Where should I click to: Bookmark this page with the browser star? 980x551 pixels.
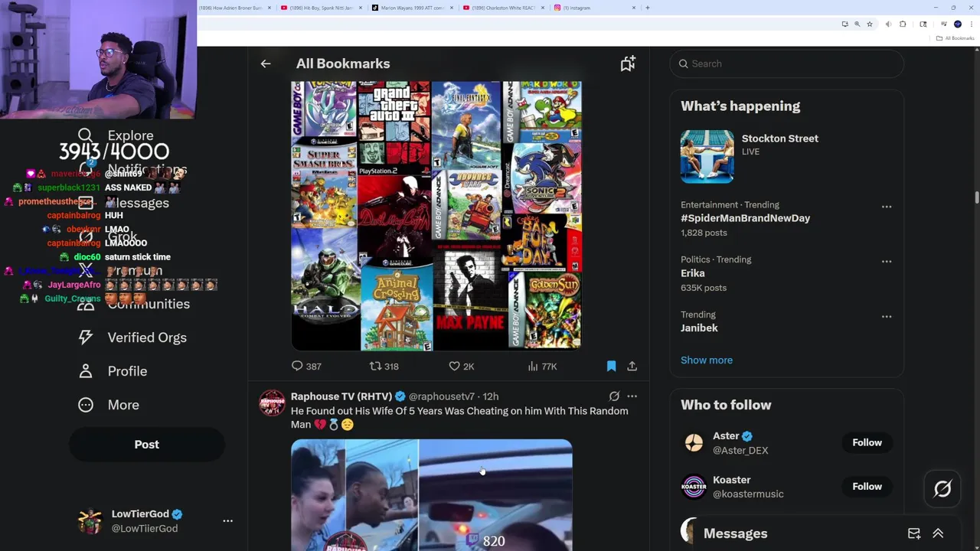pos(870,24)
